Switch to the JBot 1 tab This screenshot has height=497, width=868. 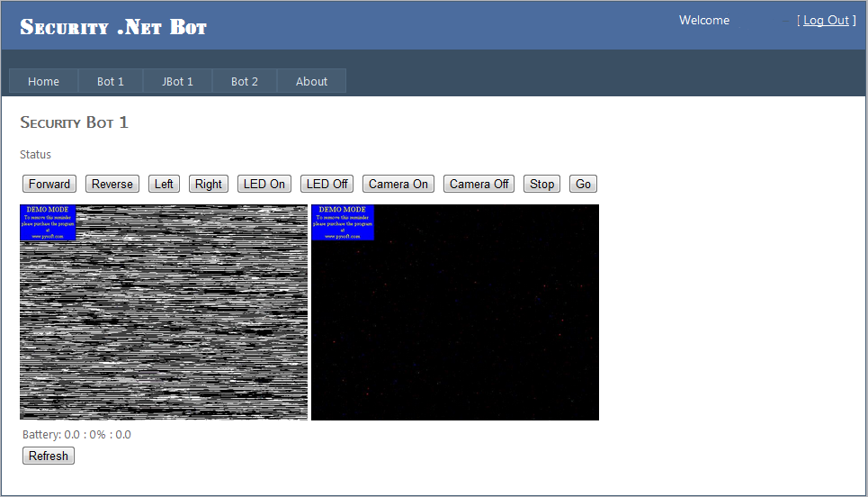pyautogui.click(x=177, y=82)
